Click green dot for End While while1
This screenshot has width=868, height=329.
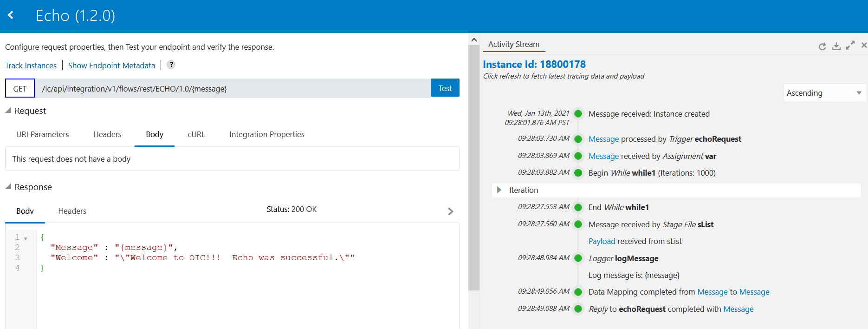(578, 207)
